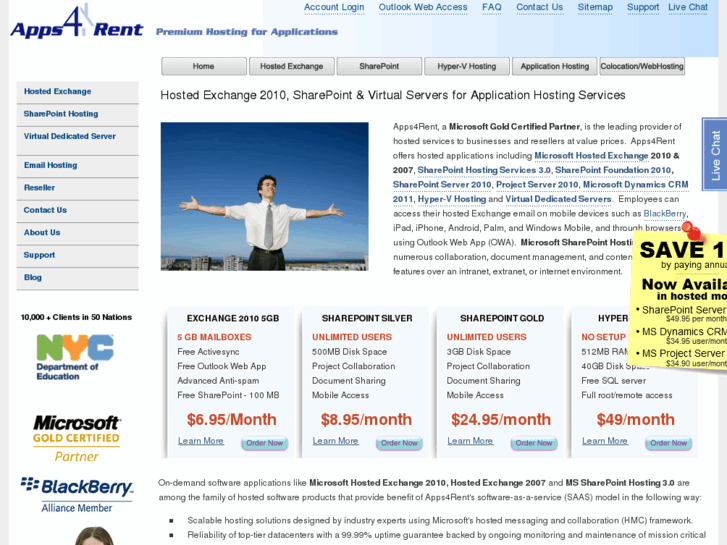This screenshot has height=545, width=727.
Task: Start Live Chat from the top bar
Action: 688,7
